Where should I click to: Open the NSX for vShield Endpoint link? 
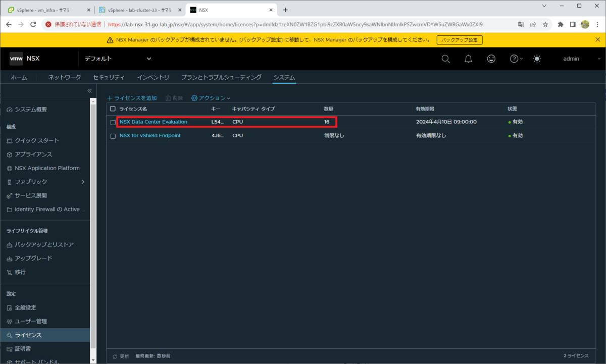pos(150,135)
